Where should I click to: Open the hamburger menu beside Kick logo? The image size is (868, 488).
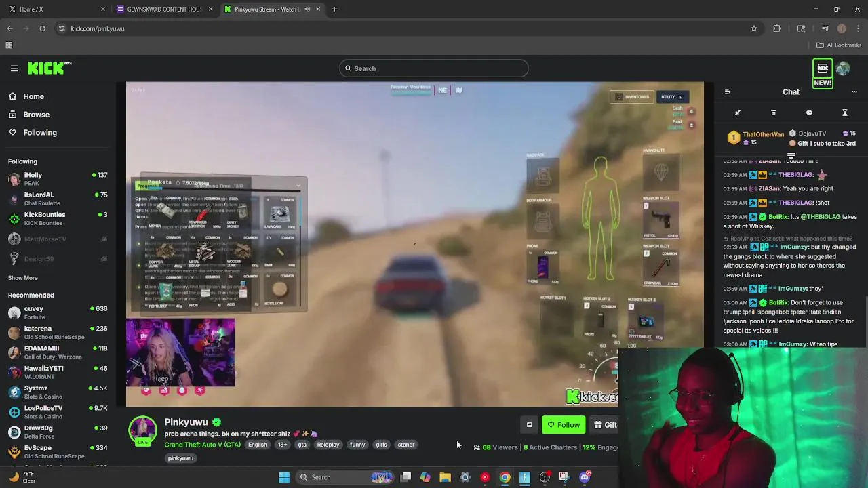(14, 68)
